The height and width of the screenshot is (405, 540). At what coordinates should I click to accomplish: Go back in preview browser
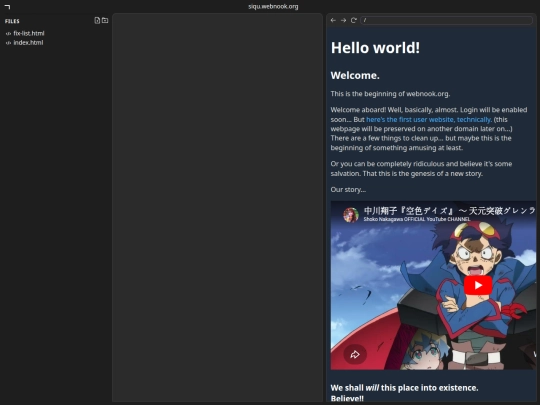pos(333,20)
